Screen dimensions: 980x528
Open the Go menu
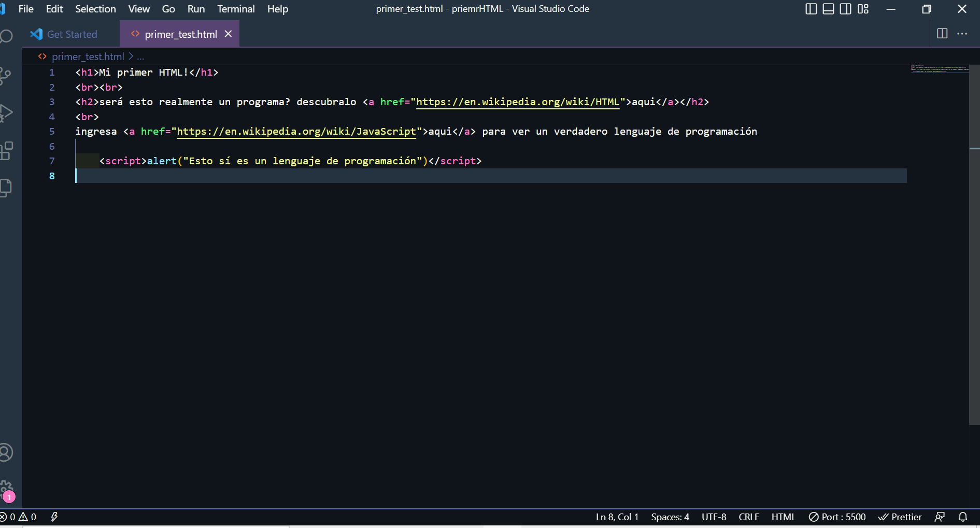168,9
